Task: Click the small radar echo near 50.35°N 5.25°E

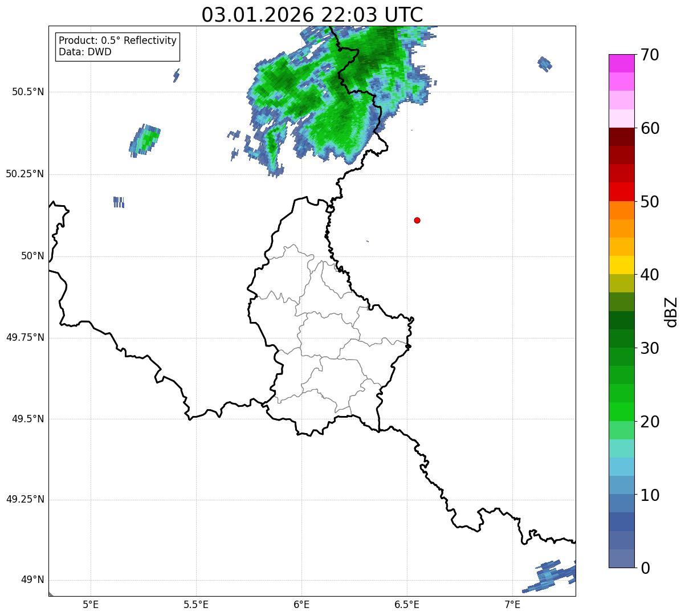Action: (x=144, y=141)
